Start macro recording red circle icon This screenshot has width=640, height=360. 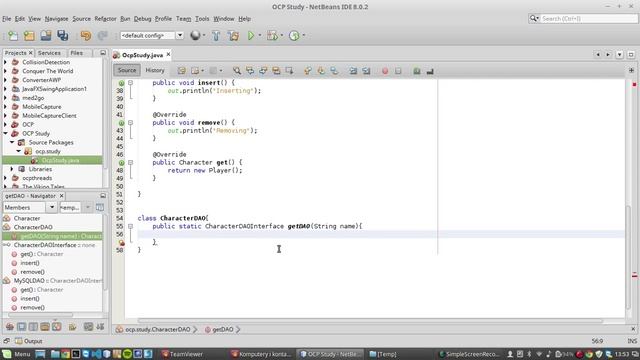click(x=385, y=71)
